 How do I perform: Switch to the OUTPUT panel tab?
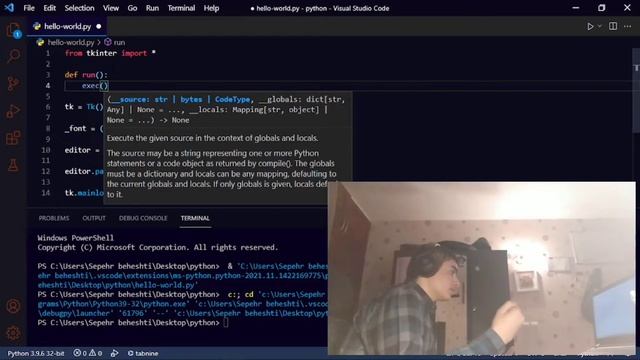coord(94,218)
